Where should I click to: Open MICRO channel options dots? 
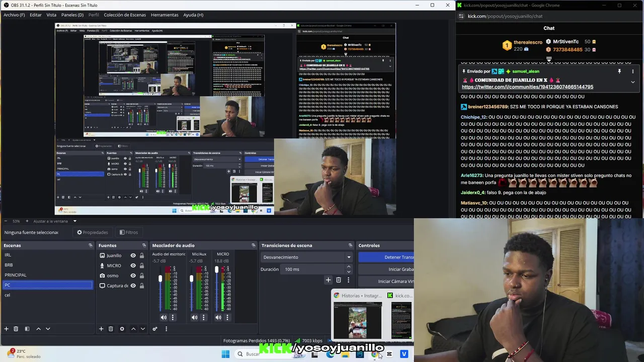227,317
